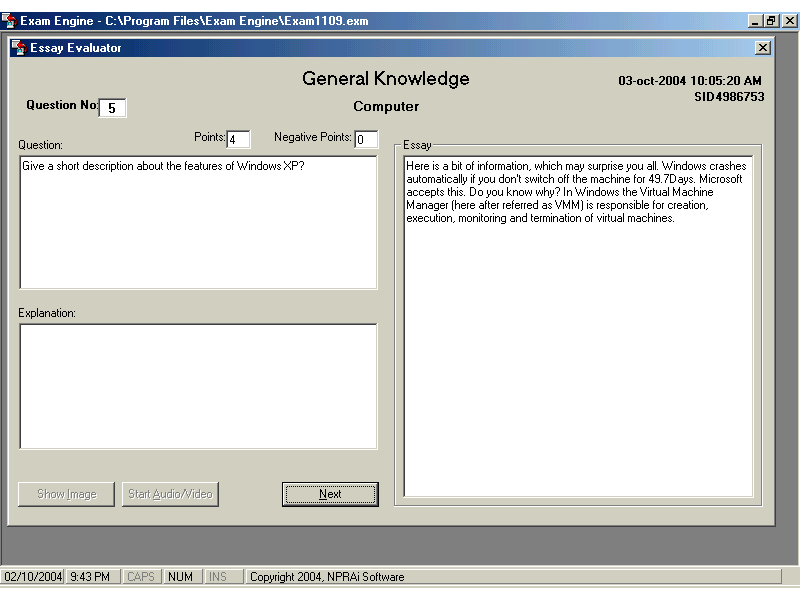800x600 pixels.
Task: Select the Negative Points input box
Action: tap(366, 139)
